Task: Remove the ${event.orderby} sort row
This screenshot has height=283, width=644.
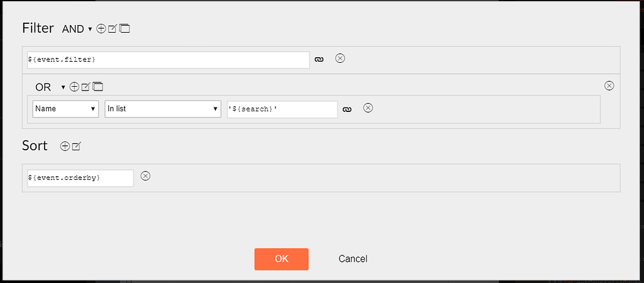Action: click(145, 176)
